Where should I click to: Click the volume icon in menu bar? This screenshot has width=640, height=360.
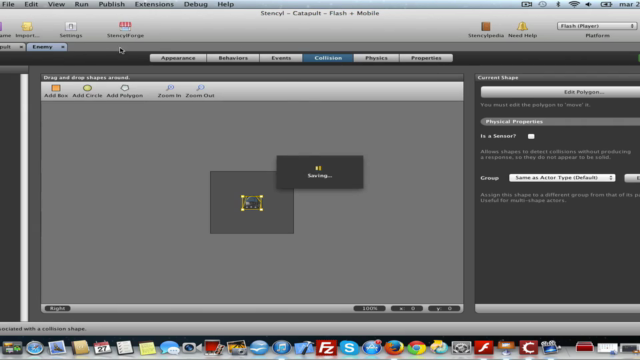[x=589, y=4]
